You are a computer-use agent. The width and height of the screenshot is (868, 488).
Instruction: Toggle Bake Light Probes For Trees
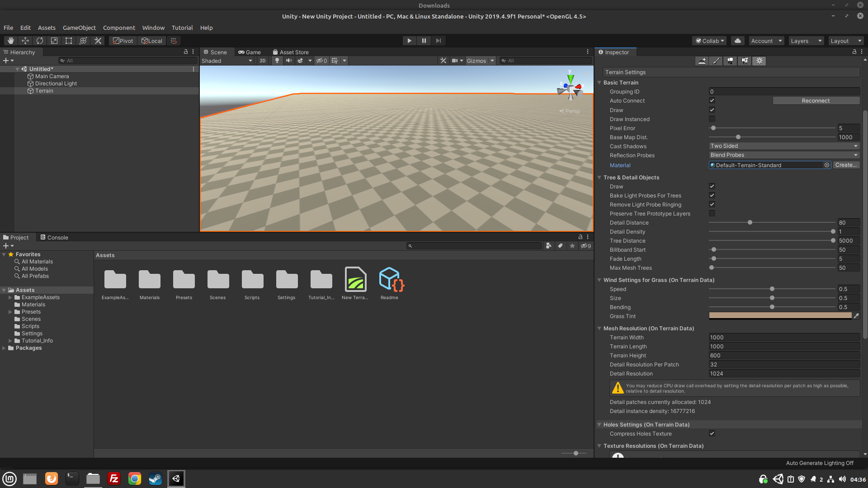712,195
